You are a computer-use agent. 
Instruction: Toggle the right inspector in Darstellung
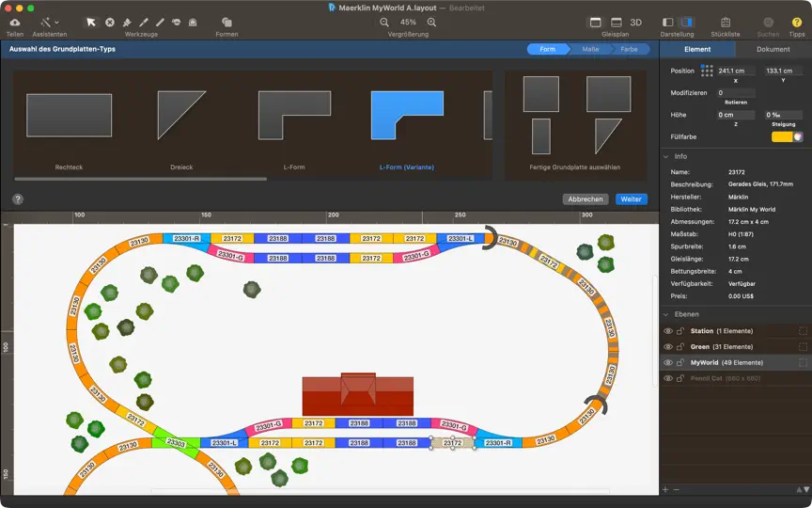(x=687, y=23)
